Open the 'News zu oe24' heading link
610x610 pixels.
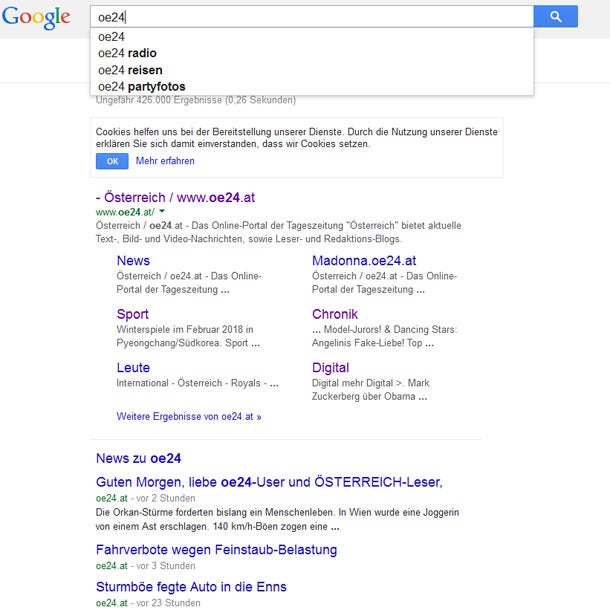(138, 458)
